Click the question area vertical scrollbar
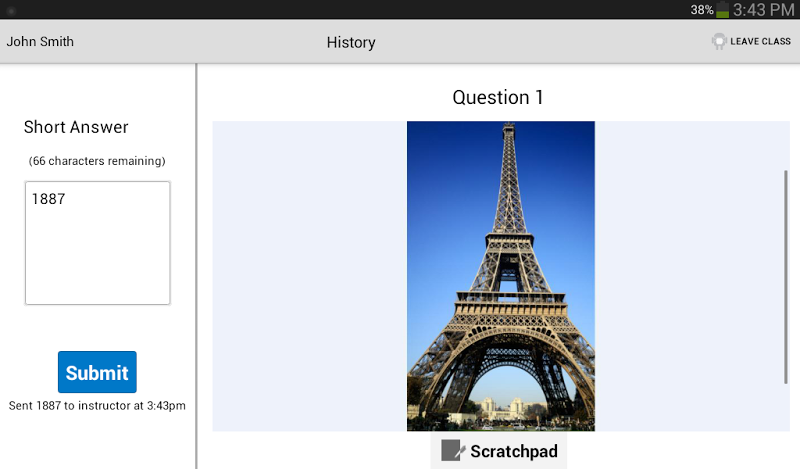 tap(786, 277)
